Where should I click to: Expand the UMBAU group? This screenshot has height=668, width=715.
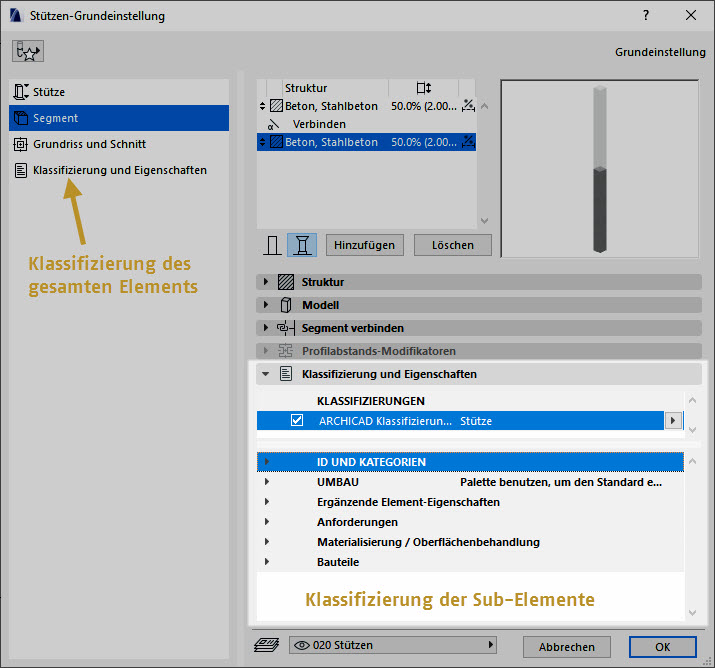coord(267,482)
